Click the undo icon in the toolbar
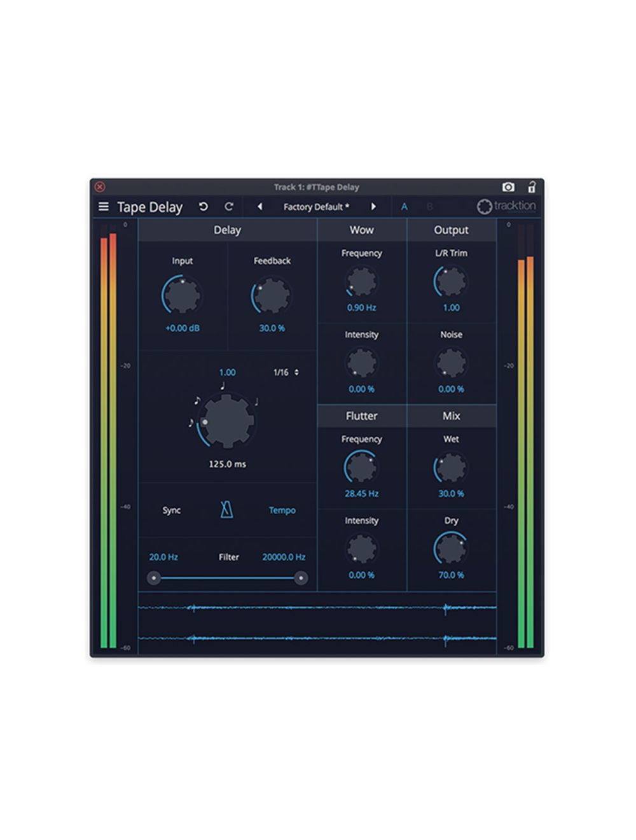The image size is (636, 840). click(202, 206)
